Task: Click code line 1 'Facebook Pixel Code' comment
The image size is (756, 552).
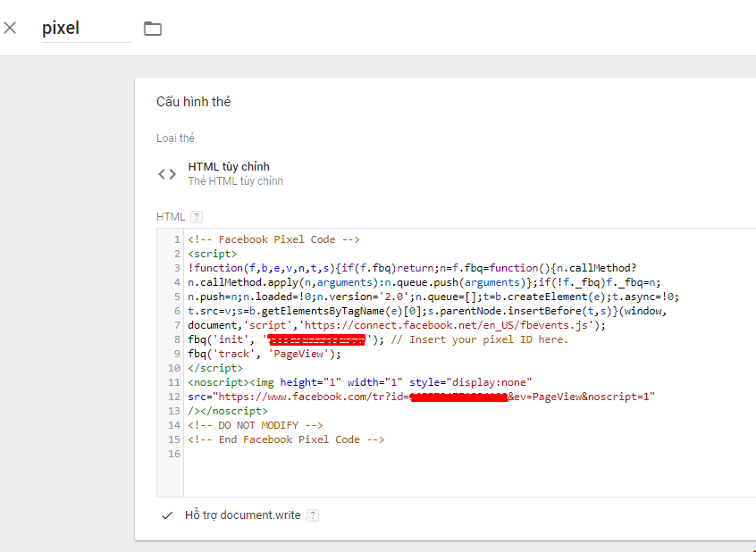Action: click(x=273, y=239)
